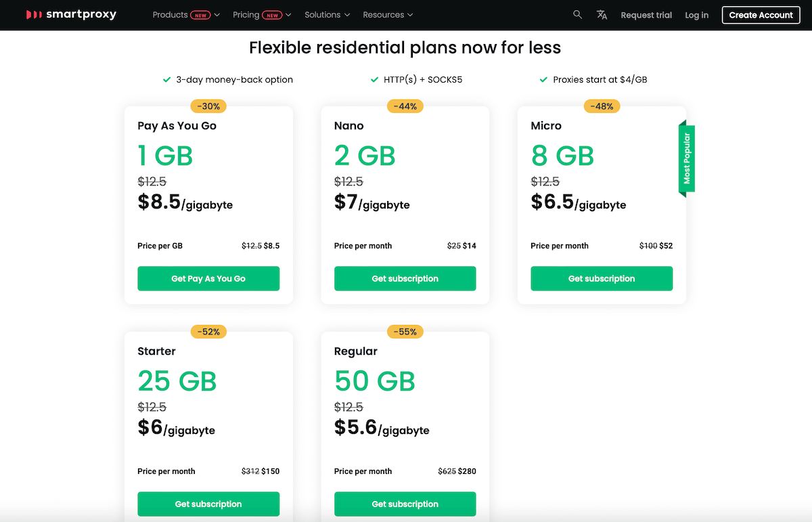
Task: Click the $14 monthly price
Action: coord(470,246)
